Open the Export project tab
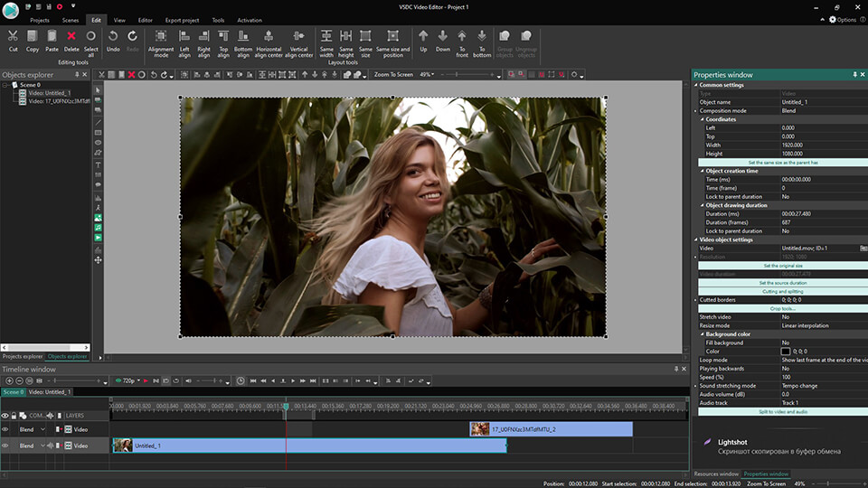Image resolution: width=868 pixels, height=488 pixels. pyautogui.click(x=182, y=20)
